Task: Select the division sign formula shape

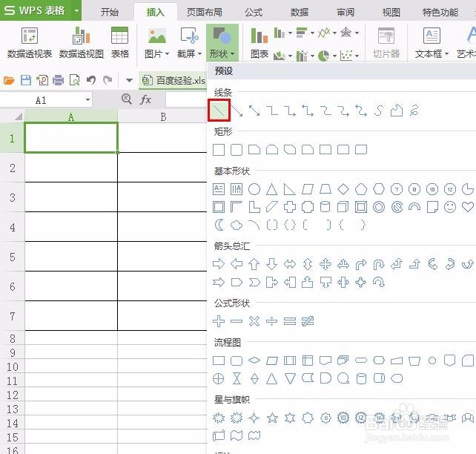Action: [x=271, y=321]
